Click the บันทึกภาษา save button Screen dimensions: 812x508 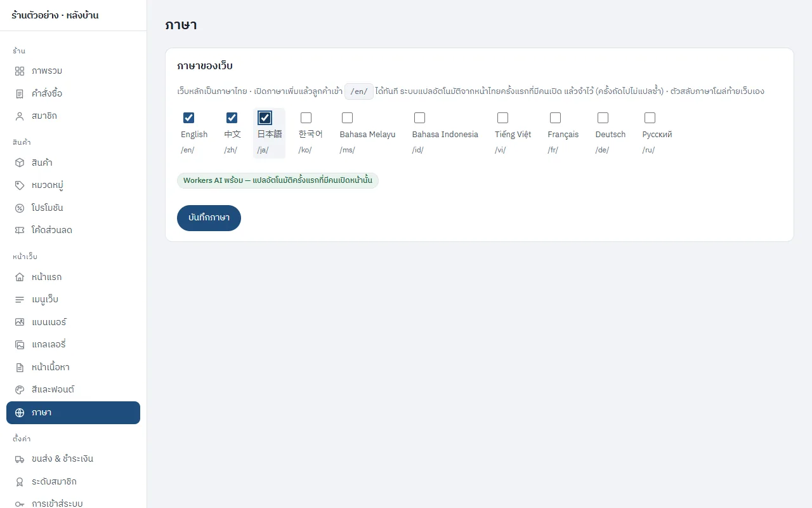tap(209, 218)
